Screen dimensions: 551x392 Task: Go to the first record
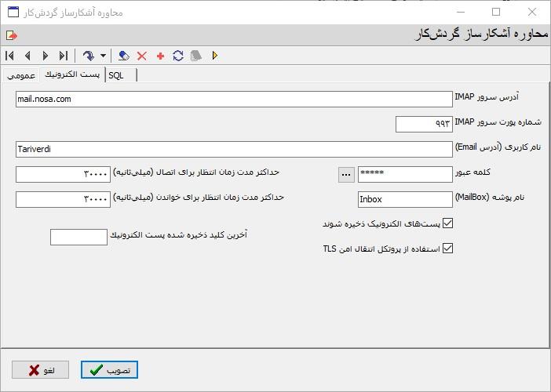(9, 56)
